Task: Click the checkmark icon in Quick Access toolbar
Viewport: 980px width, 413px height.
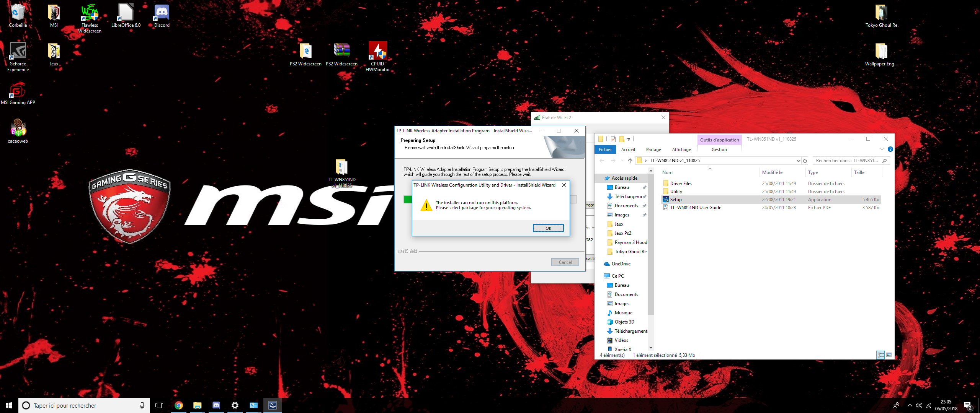Action: (612, 139)
